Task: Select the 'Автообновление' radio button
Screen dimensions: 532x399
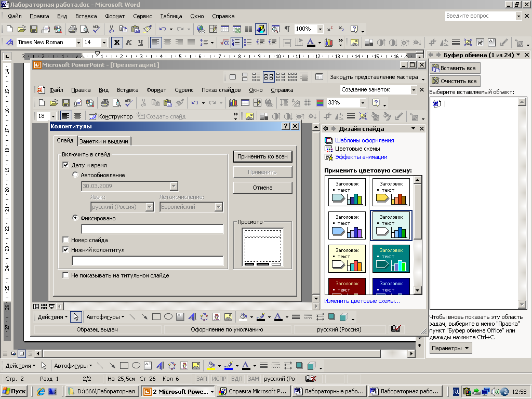Action: (75, 175)
